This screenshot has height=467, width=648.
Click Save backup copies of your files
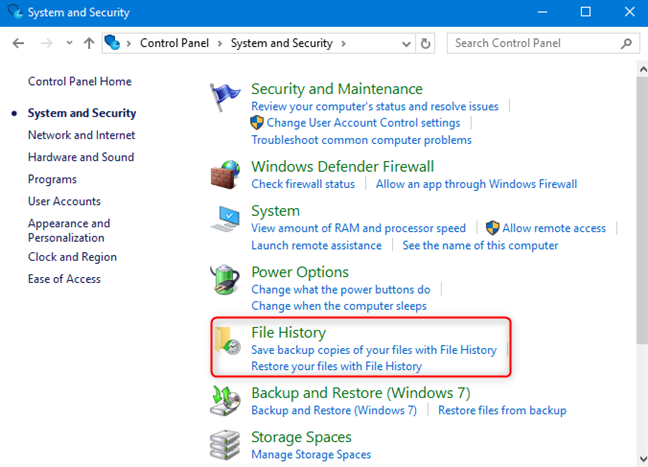coord(374,350)
